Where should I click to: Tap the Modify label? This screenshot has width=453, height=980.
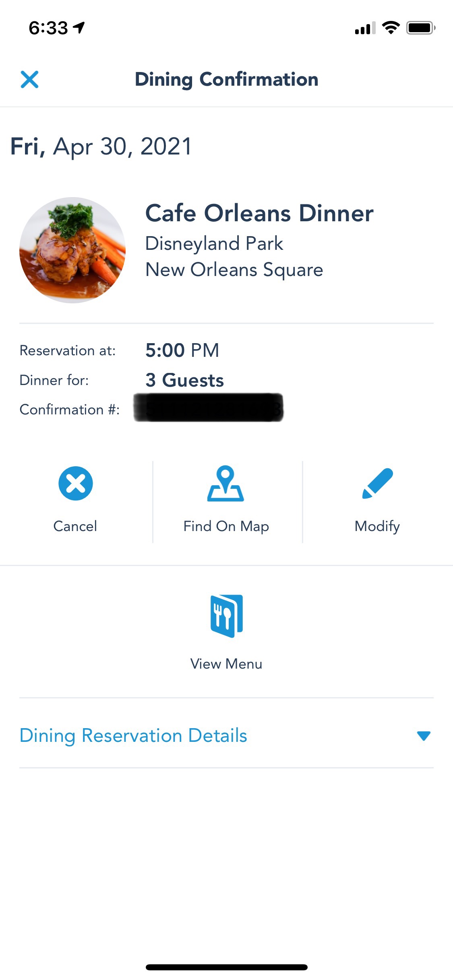click(x=377, y=526)
